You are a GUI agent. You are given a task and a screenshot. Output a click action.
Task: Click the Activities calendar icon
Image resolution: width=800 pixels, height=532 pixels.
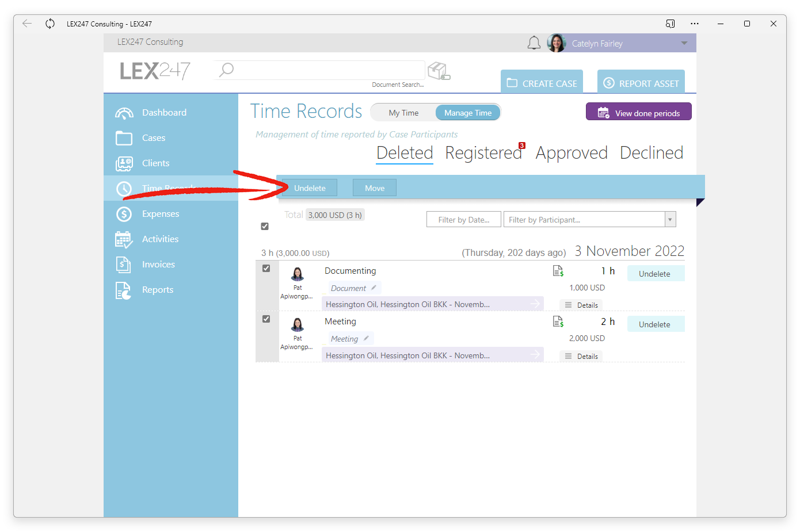124,239
